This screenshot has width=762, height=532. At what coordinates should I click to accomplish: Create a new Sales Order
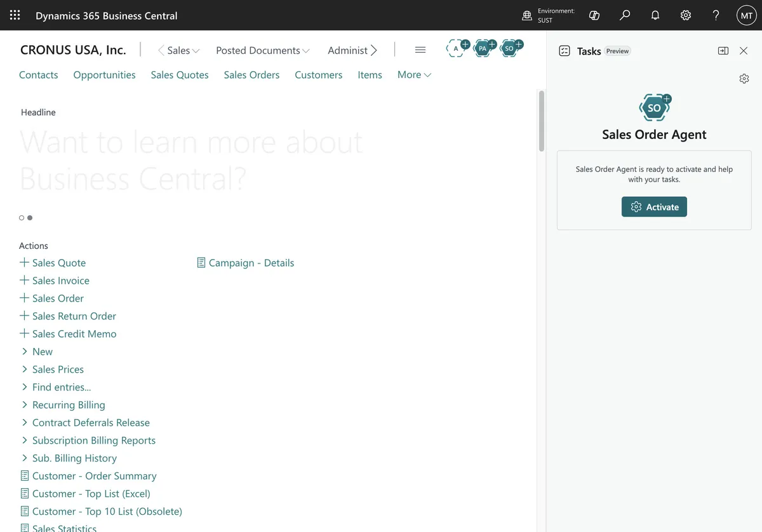[58, 298]
